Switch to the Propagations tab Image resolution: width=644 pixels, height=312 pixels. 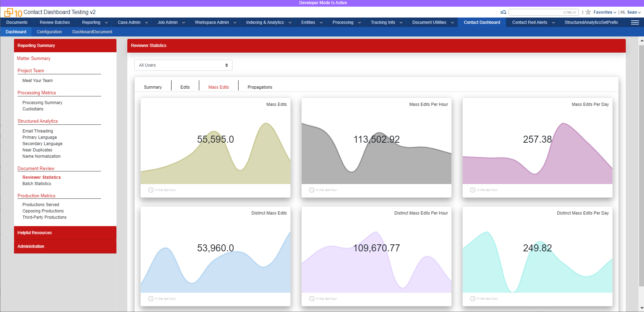pyautogui.click(x=260, y=87)
